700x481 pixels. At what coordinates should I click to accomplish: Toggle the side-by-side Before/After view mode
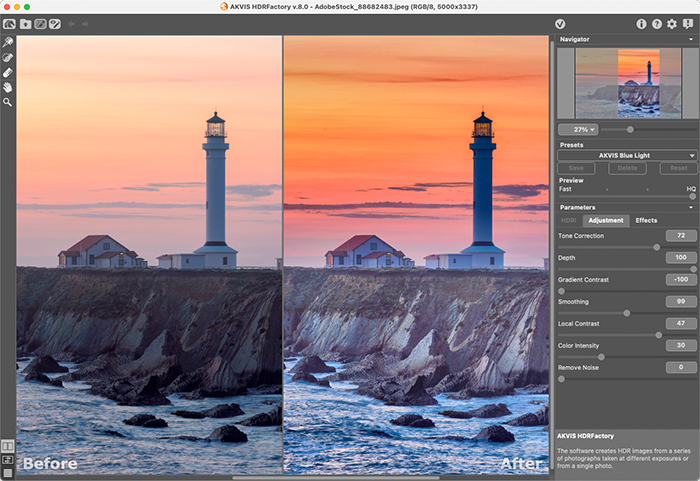tap(8, 446)
